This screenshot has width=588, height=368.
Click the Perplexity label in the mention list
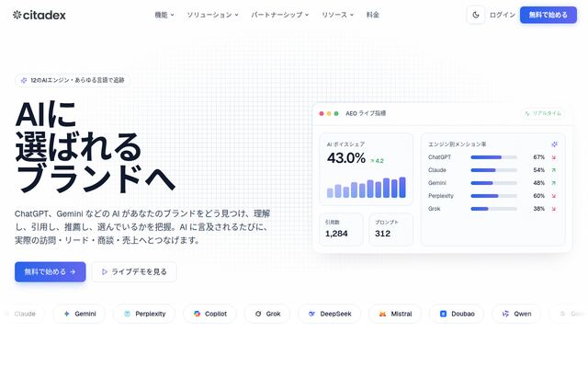(441, 196)
